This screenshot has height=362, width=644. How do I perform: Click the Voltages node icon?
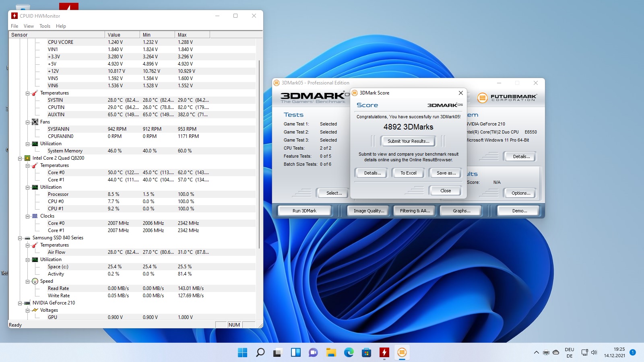35,310
